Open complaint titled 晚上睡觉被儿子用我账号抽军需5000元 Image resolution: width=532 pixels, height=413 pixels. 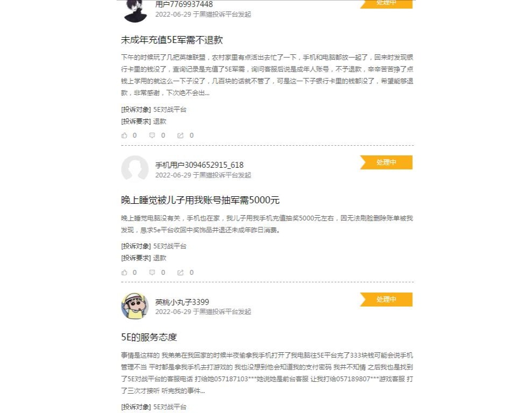pyautogui.click(x=200, y=200)
